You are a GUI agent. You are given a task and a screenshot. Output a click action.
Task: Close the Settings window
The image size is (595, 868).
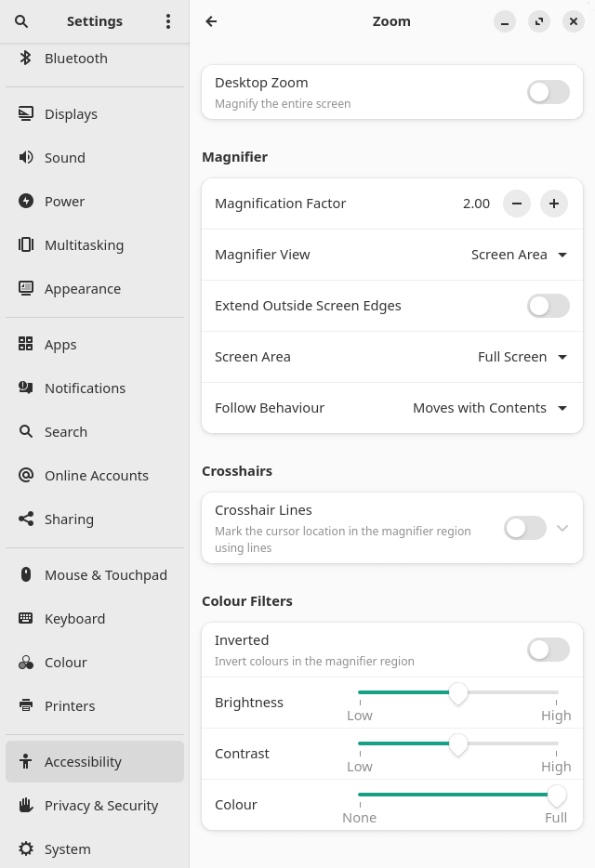pos(574,21)
